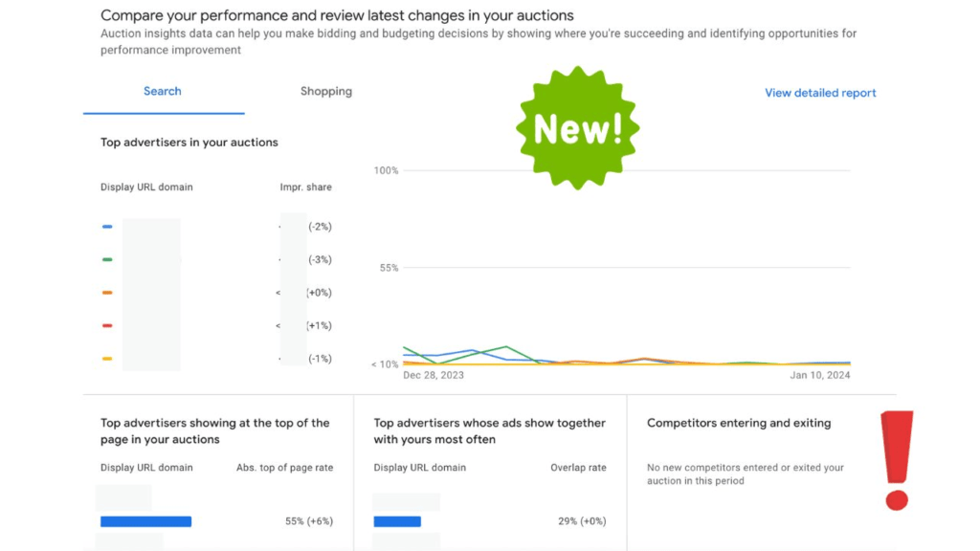Viewport: 980px width, 551px height.
Task: Click the green New! badge
Action: pos(576,127)
